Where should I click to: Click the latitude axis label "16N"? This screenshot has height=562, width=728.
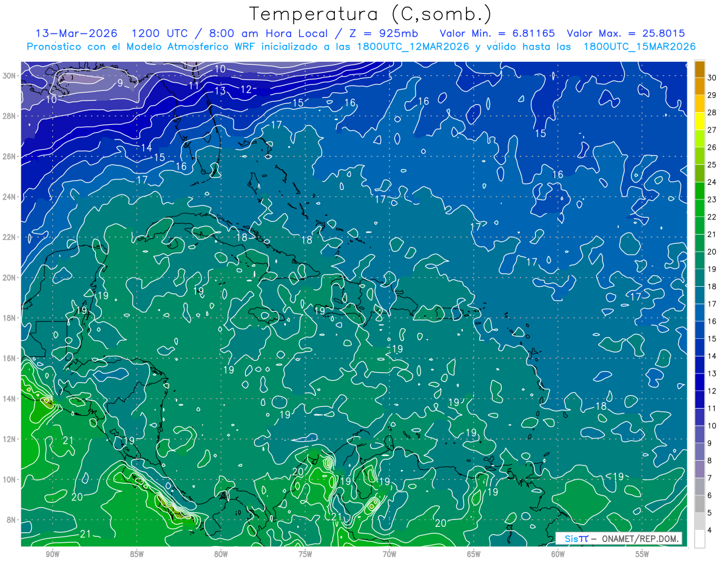10,358
